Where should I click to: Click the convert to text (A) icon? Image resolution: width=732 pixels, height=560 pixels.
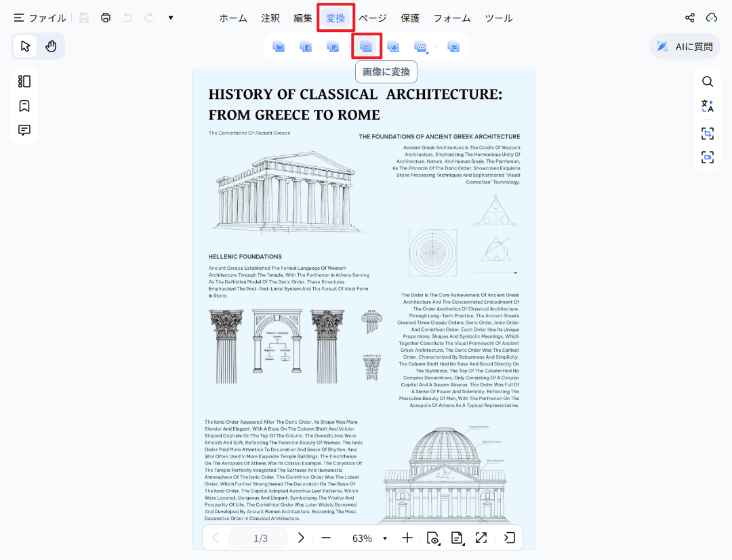[x=394, y=47]
